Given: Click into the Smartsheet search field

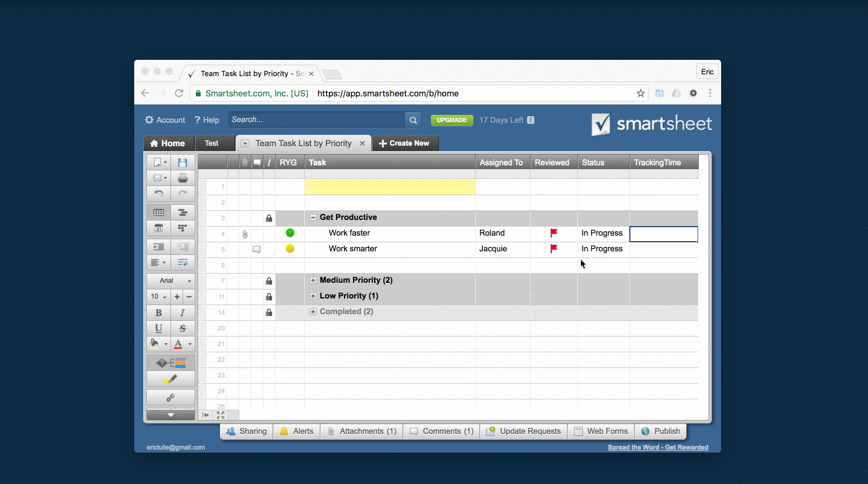Looking at the screenshot, I should click(316, 120).
